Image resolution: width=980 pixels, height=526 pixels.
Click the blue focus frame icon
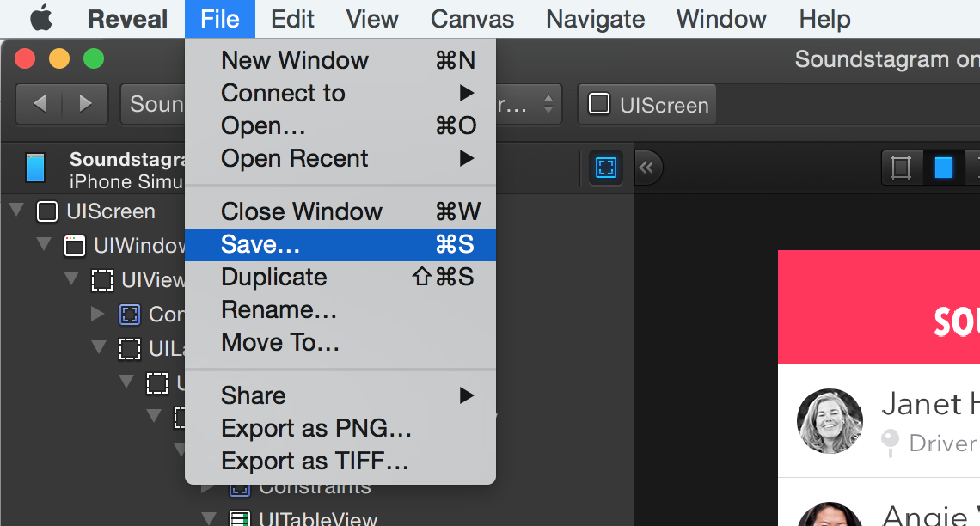pos(606,168)
